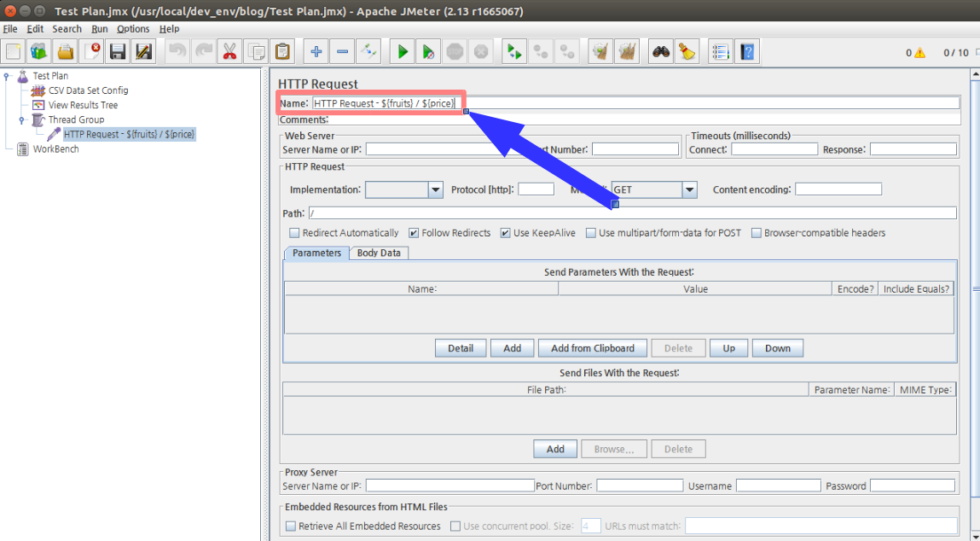
Task: Collapse all tree nodes with minus icon
Action: tap(343, 51)
